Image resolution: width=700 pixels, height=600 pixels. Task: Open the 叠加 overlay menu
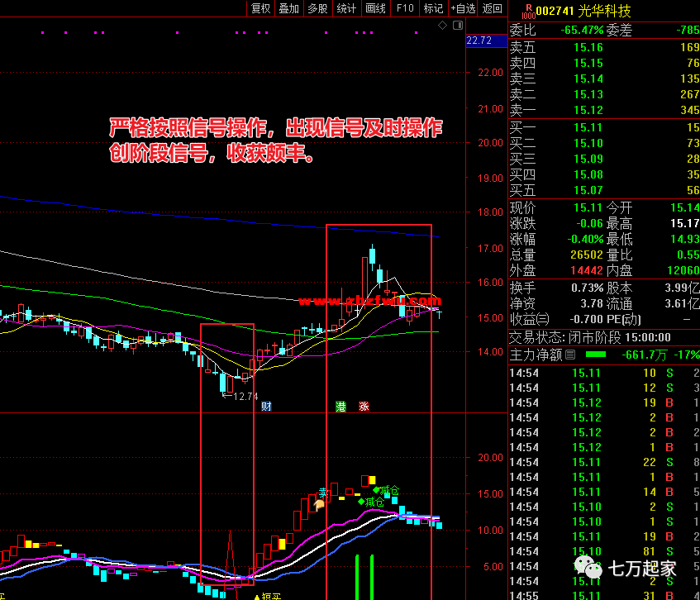tap(288, 8)
